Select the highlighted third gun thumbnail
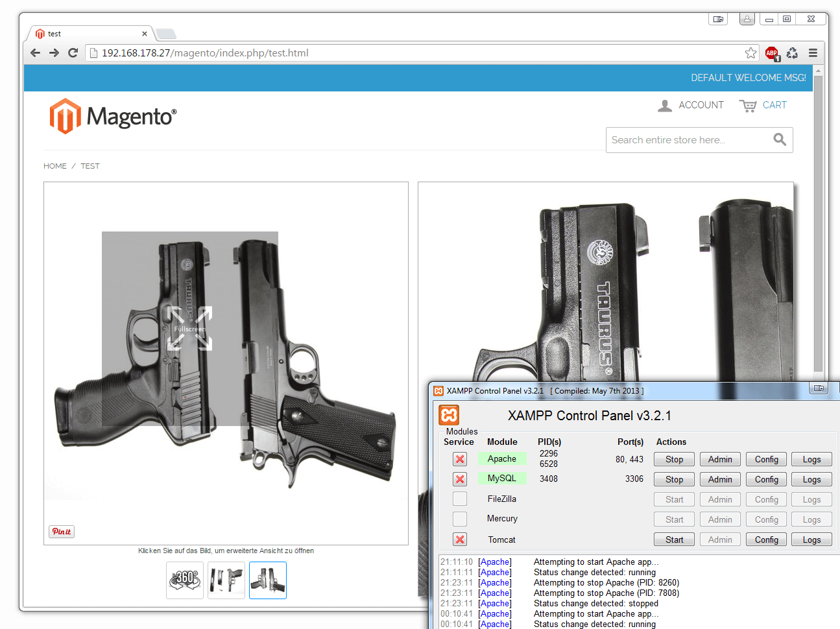Screen dimensions: 840x629 click(x=268, y=580)
